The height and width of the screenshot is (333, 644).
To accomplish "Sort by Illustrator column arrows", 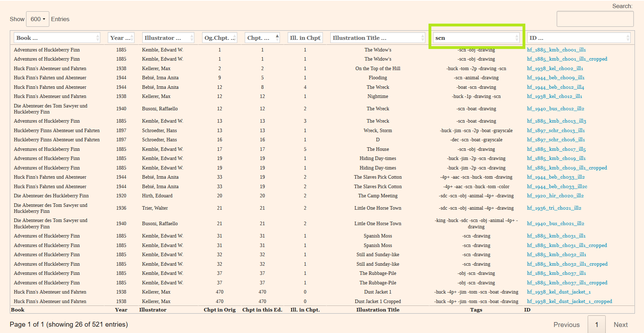I will [192, 38].
